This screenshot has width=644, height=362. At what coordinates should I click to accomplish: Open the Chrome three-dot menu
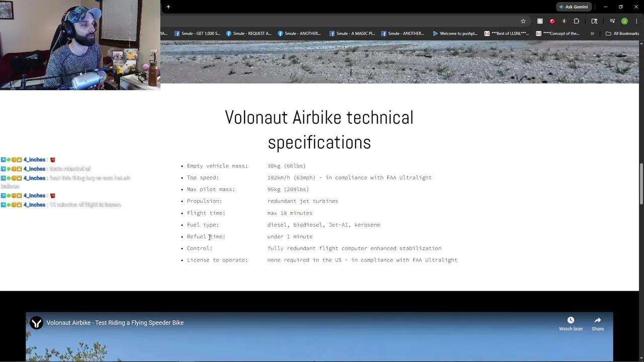click(636, 21)
